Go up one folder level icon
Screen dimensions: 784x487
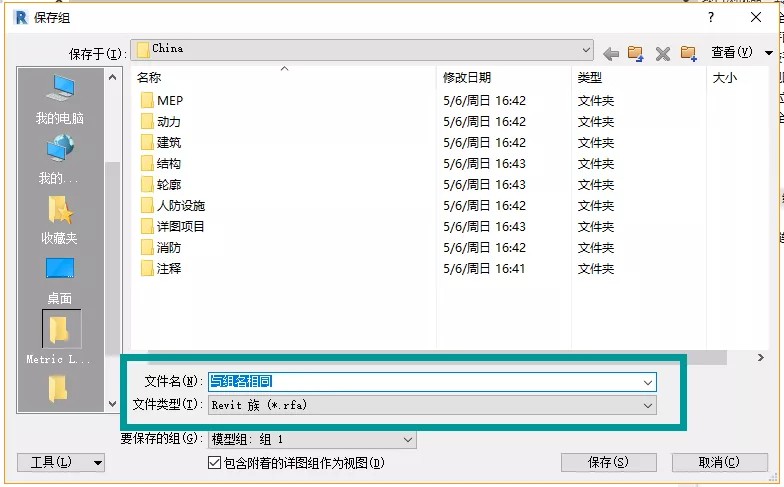point(636,54)
